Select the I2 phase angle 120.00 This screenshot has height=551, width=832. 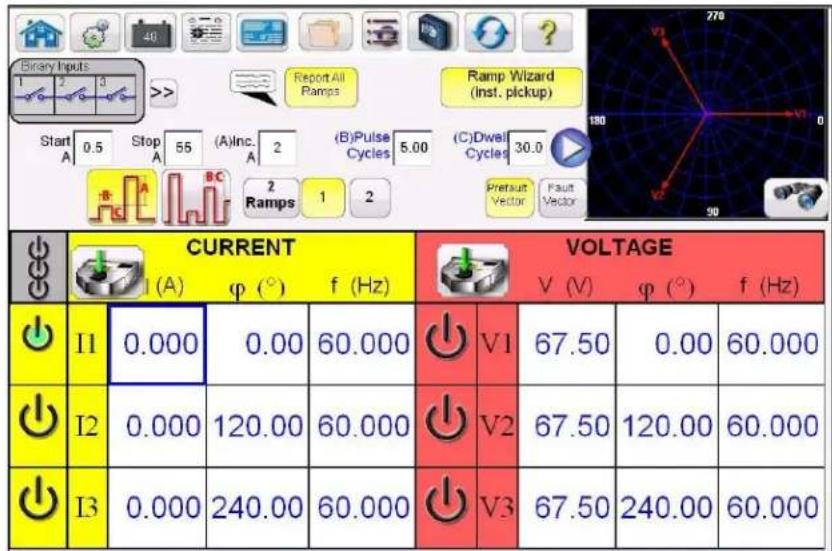(x=258, y=426)
